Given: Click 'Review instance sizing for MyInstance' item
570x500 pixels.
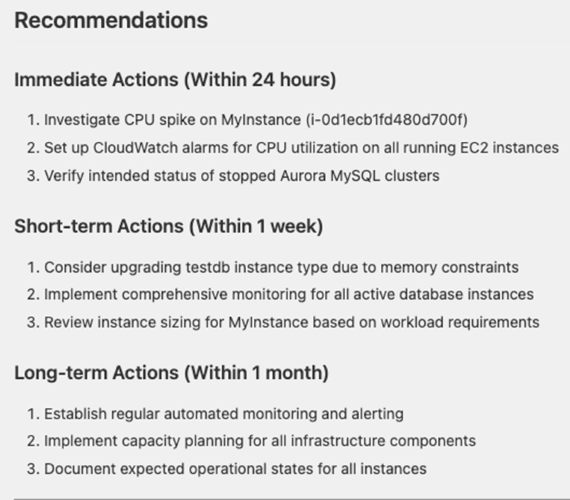Looking at the screenshot, I should [x=283, y=322].
